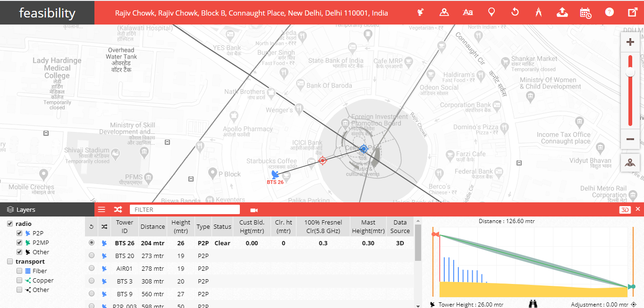Click the green end marker on profile chart

pyautogui.click(x=631, y=286)
